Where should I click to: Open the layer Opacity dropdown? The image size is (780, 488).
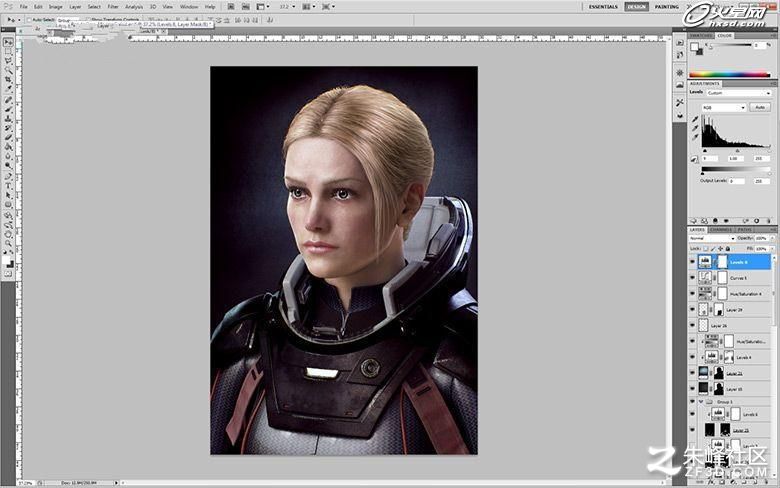pos(773,238)
